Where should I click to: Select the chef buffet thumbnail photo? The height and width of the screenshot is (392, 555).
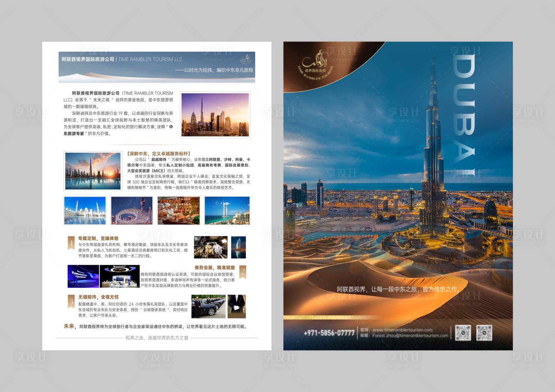tap(179, 210)
